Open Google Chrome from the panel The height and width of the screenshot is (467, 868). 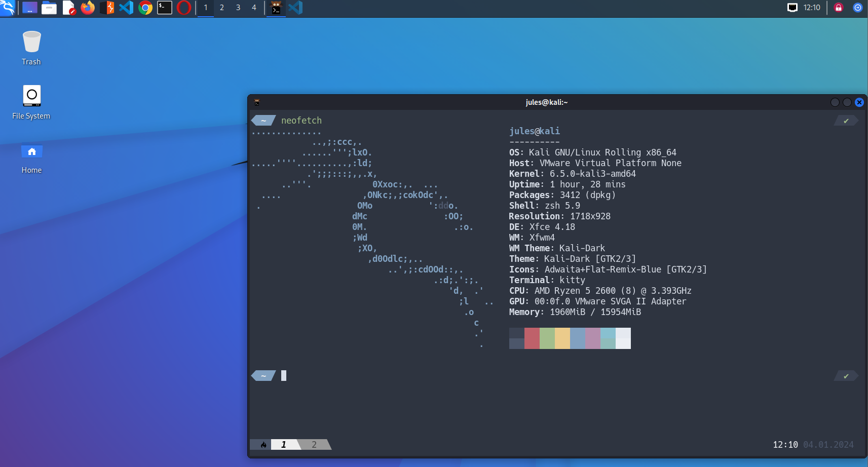click(145, 8)
